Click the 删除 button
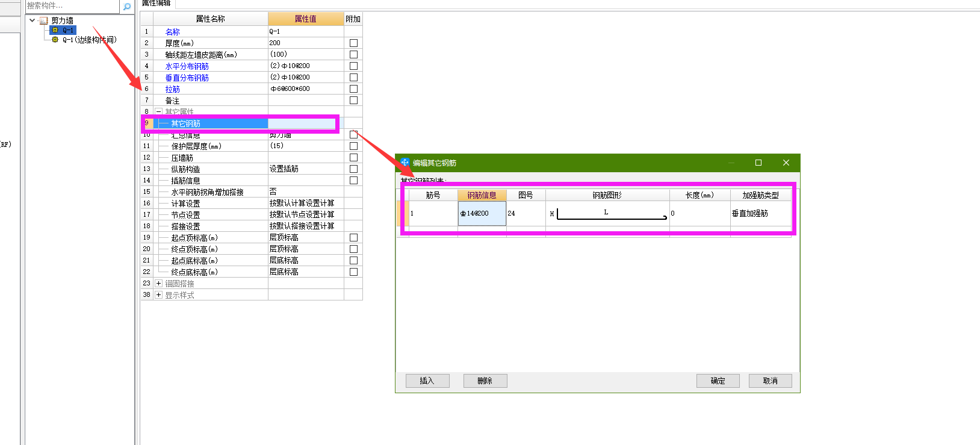The height and width of the screenshot is (445, 980). [x=485, y=381]
